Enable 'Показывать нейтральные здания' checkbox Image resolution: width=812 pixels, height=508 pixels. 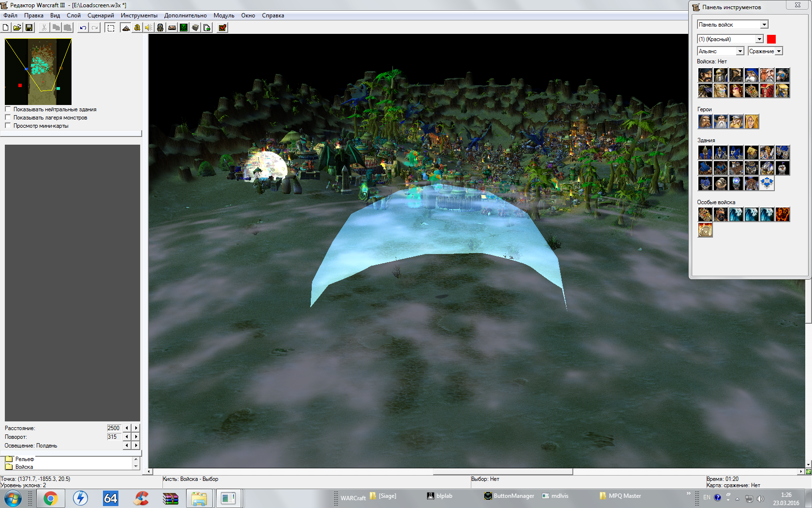(8, 109)
